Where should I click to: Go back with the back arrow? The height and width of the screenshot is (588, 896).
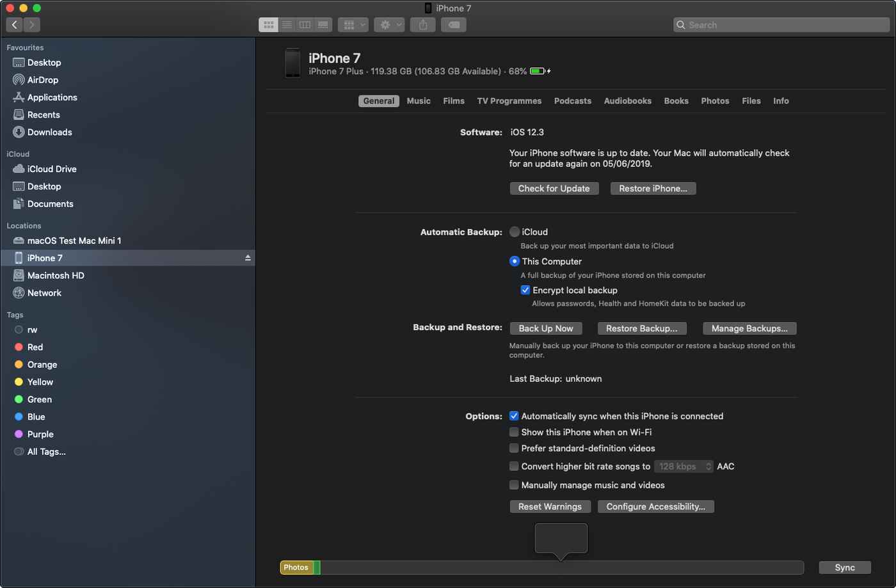tap(15, 25)
